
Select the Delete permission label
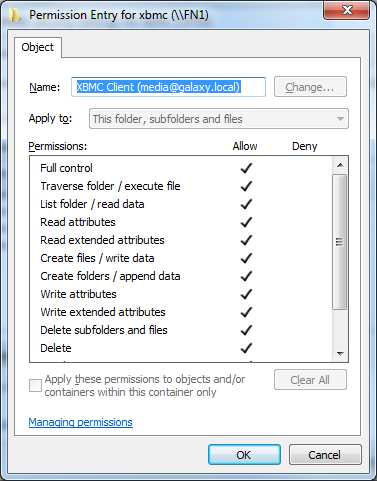tap(56, 348)
